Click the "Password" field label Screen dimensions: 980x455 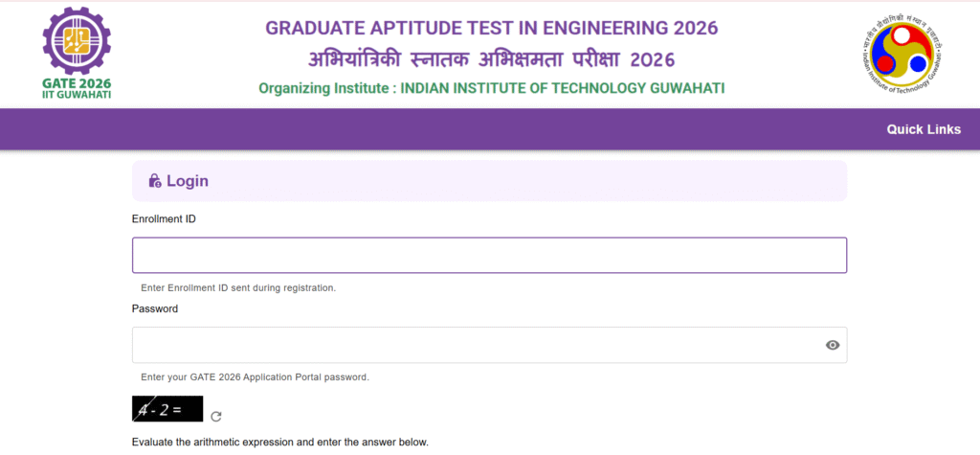click(x=155, y=308)
